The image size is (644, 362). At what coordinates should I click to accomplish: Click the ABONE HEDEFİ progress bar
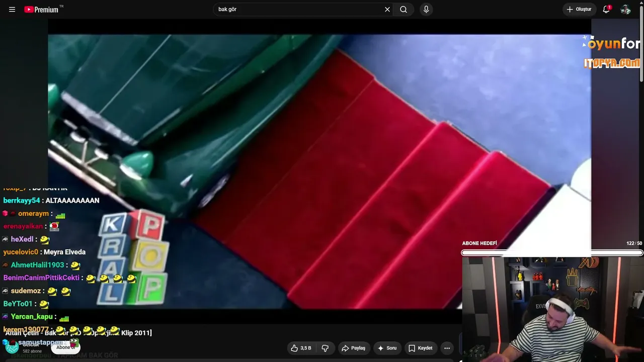click(552, 253)
